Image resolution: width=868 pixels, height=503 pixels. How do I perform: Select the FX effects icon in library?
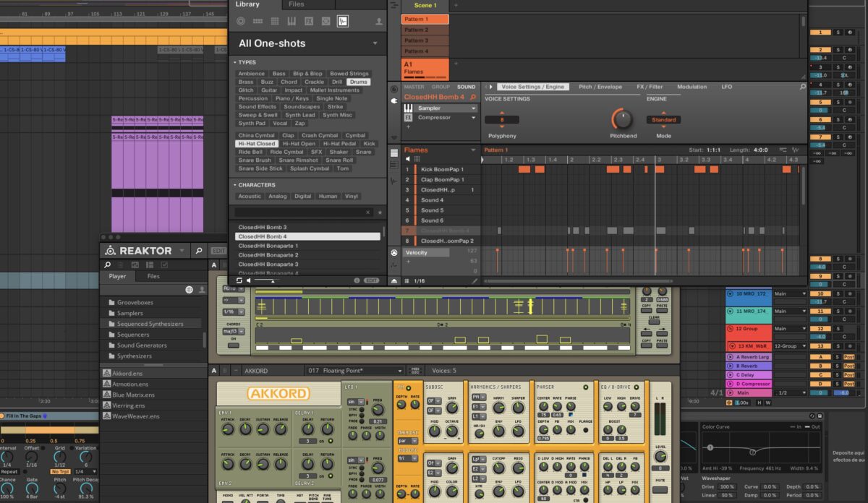pyautogui.click(x=309, y=22)
